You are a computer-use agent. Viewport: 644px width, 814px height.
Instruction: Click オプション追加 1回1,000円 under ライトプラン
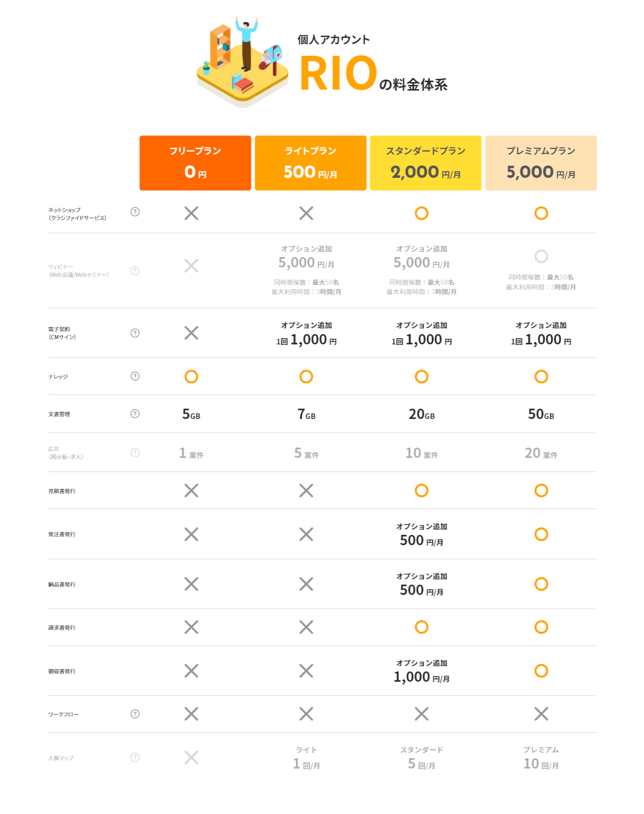tap(306, 334)
